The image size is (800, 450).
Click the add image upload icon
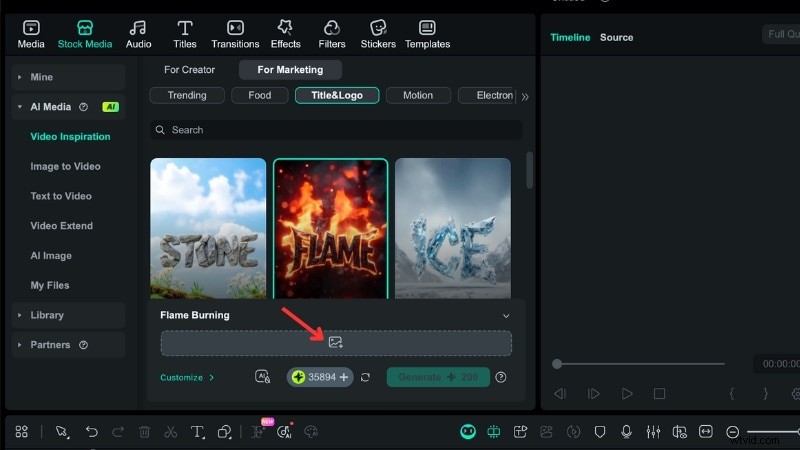click(336, 343)
